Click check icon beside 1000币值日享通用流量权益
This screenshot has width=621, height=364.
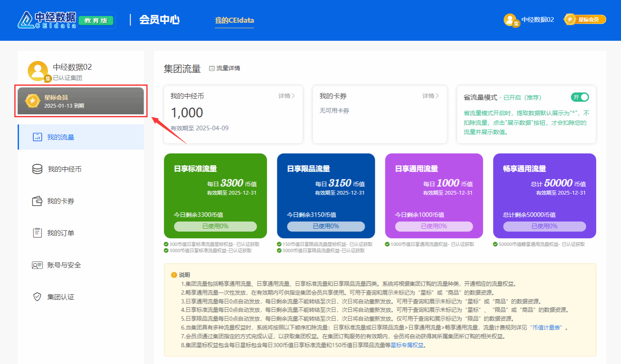[x=387, y=244]
